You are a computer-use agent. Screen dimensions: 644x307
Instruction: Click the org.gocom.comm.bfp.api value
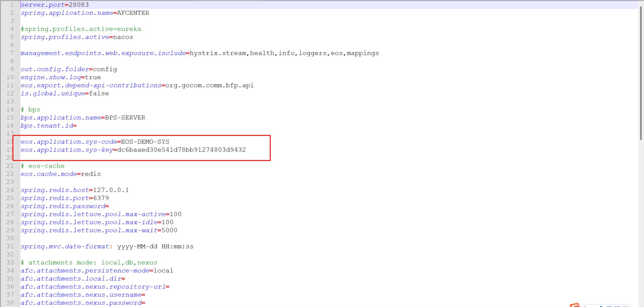[x=209, y=85]
